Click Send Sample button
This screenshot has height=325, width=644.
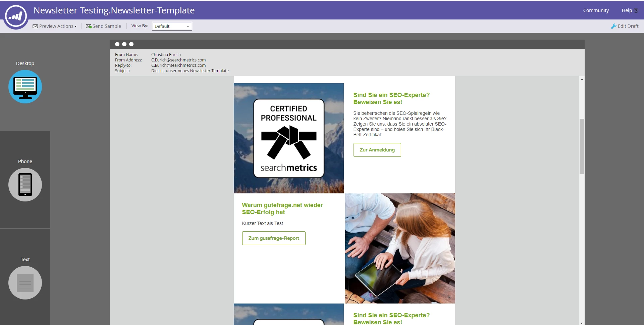click(x=103, y=26)
